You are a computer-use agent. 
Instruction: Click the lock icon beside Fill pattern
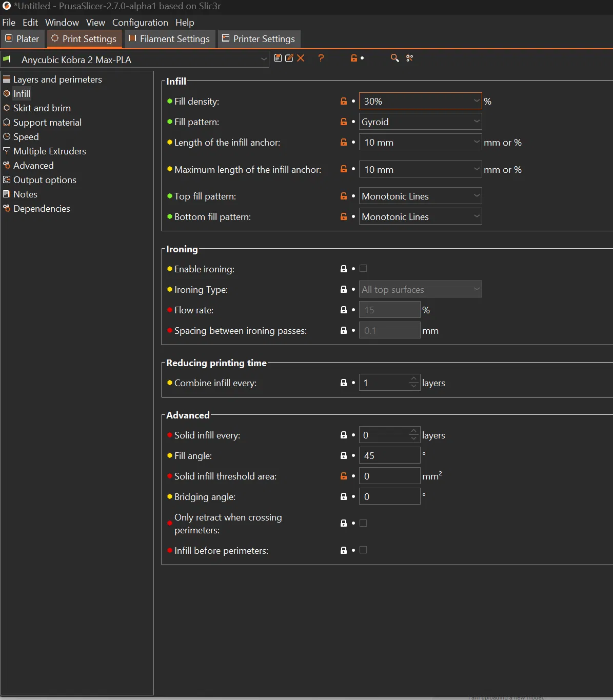click(x=344, y=122)
